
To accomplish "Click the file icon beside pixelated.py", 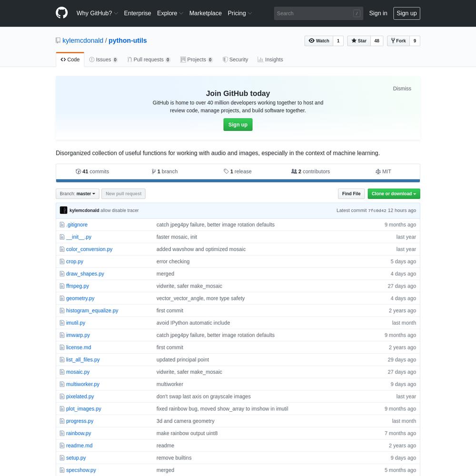I will (x=62, y=397).
